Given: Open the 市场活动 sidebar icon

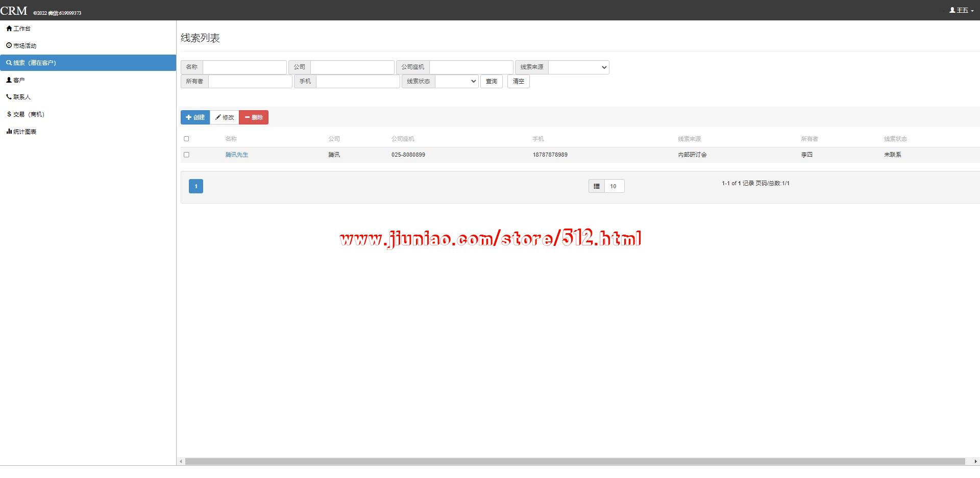Looking at the screenshot, I should (x=9, y=45).
